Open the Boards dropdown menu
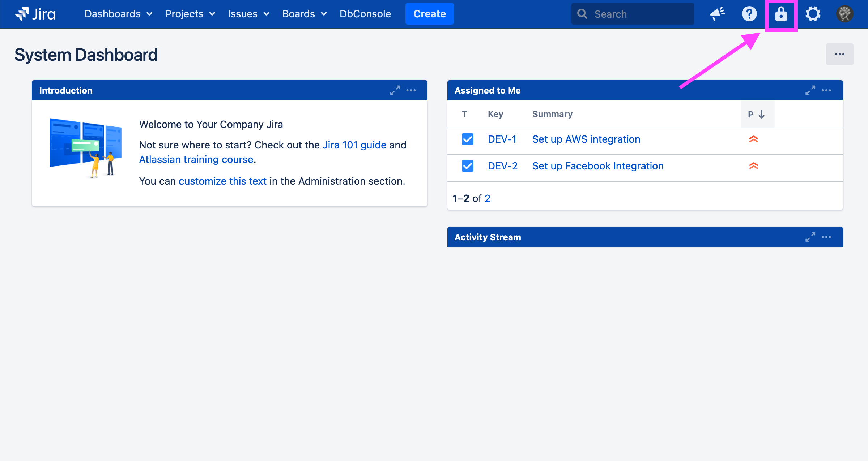Screen dimensions: 868x461 (x=304, y=14)
